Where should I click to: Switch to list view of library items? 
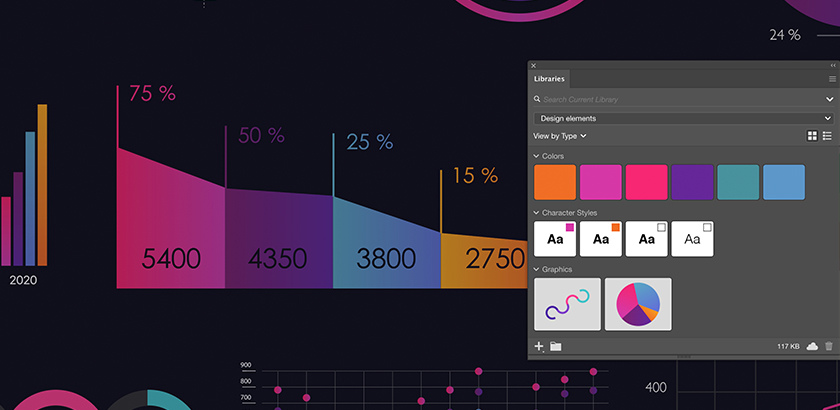pyautogui.click(x=827, y=136)
